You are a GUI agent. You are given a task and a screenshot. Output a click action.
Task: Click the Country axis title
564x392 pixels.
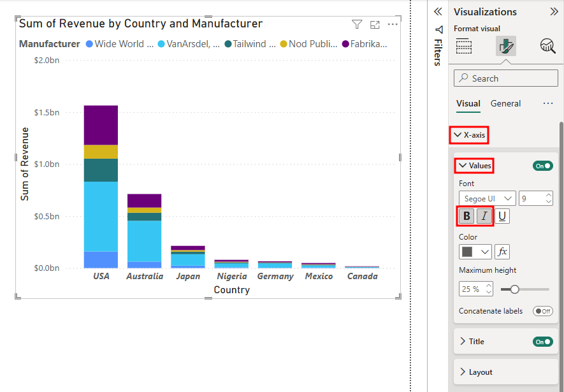pyautogui.click(x=231, y=290)
